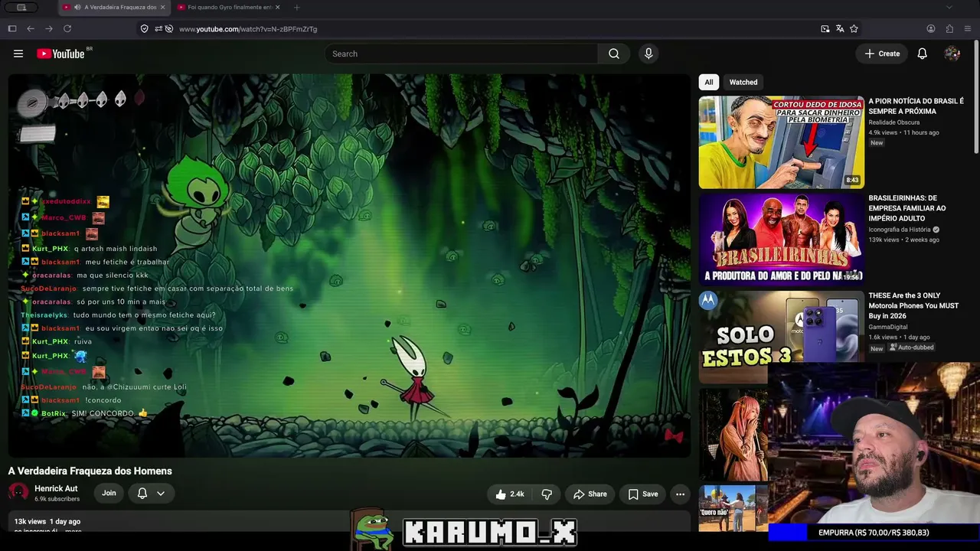Start voice search with the microphone
The image size is (980, 551).
[x=648, y=54]
